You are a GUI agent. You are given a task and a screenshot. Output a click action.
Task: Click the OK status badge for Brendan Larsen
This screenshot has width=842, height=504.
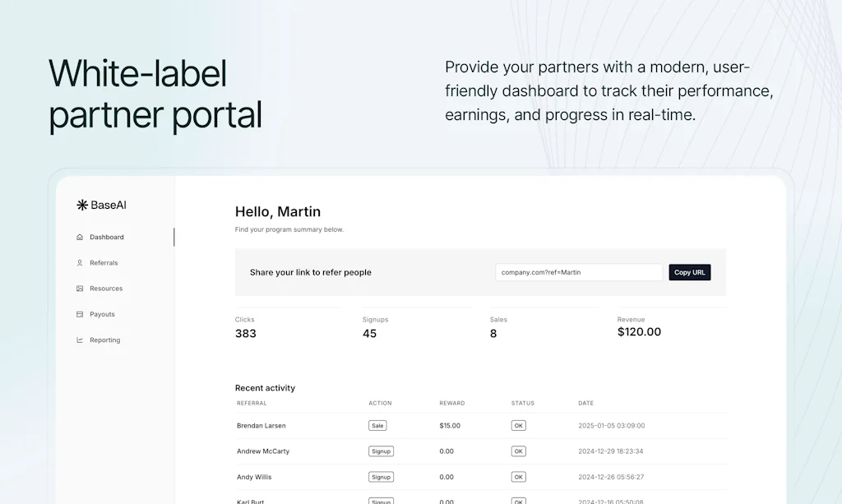pos(518,425)
